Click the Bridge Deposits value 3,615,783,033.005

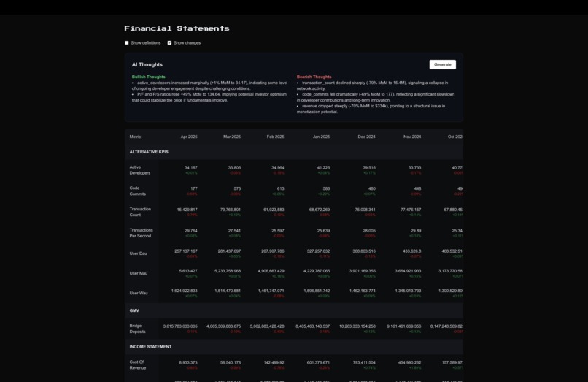(180, 326)
